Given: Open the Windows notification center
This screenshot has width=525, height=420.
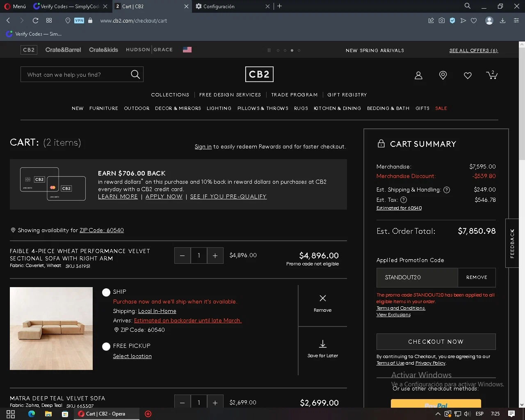Looking at the screenshot, I should pyautogui.click(x=511, y=414).
